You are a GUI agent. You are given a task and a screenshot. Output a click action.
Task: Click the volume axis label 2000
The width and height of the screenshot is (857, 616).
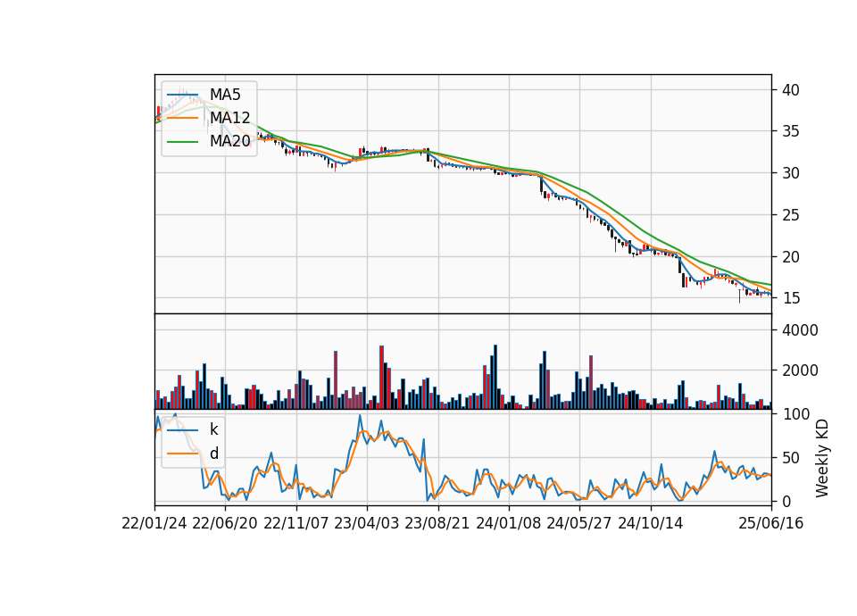(800, 370)
